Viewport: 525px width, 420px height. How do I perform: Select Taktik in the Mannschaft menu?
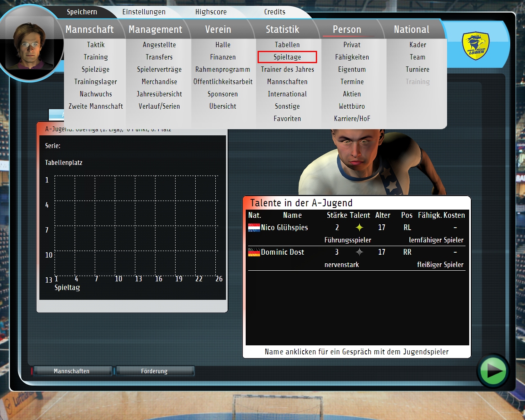96,45
